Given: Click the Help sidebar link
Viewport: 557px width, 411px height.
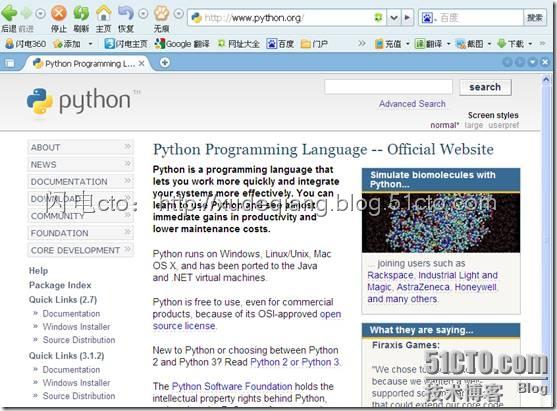Looking at the screenshot, I should (38, 271).
